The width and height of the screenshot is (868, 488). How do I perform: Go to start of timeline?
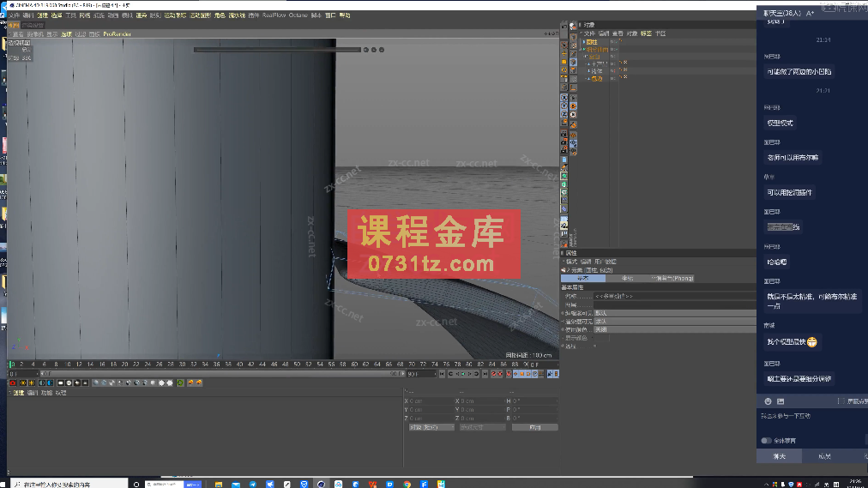tap(442, 374)
